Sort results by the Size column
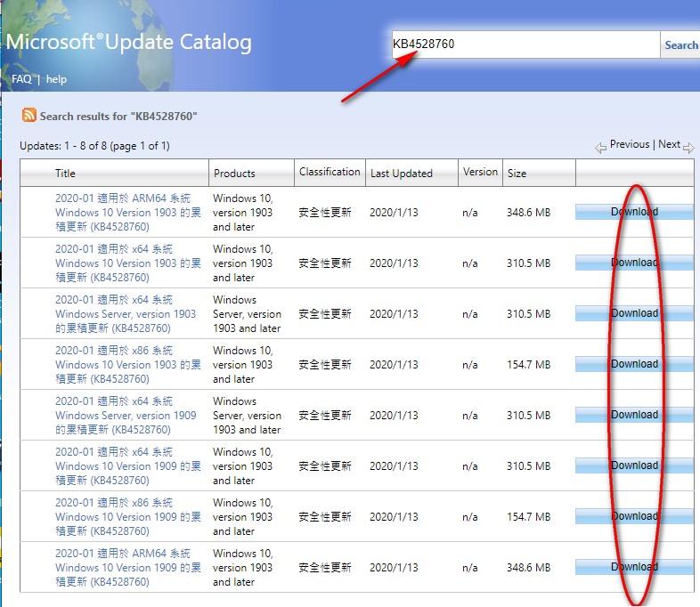The width and height of the screenshot is (700, 607). point(517,173)
